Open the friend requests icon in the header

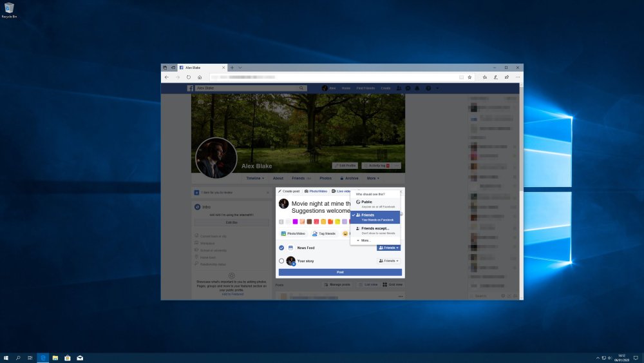pos(399,88)
